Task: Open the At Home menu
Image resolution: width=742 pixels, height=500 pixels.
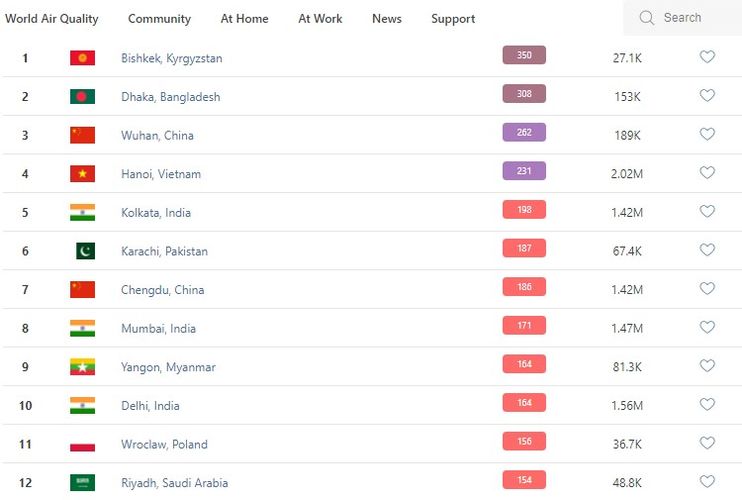Action: [x=244, y=19]
